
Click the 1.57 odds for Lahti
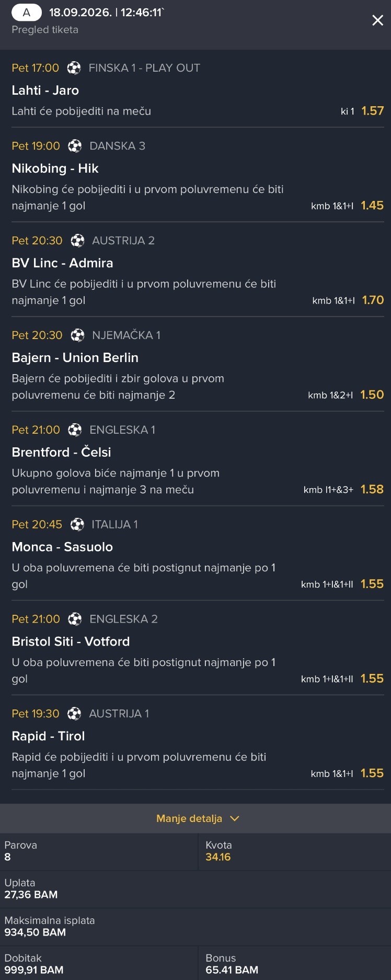[x=373, y=111]
